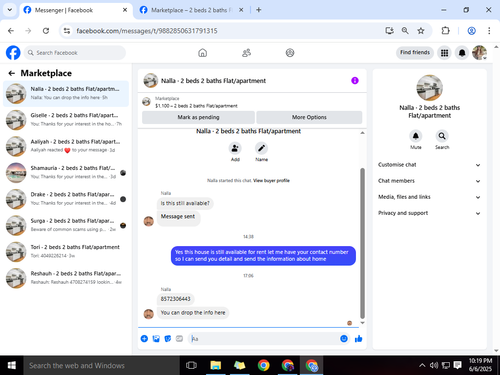Open Surga conversation
Image resolution: width=500 pixels, height=375 pixels.
pyautogui.click(x=66, y=225)
